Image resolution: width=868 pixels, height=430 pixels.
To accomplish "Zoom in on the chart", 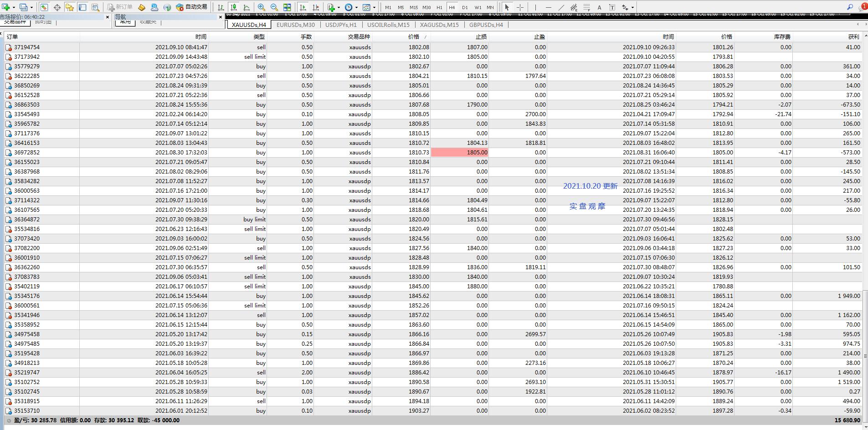I will pos(262,7).
